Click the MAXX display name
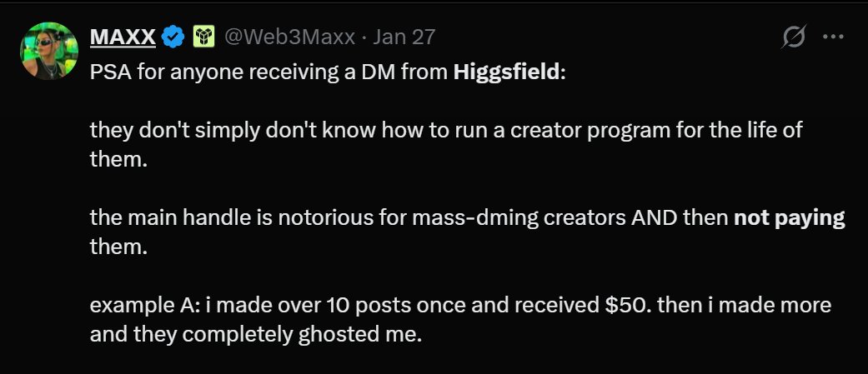Image resolution: width=868 pixels, height=374 pixels. 122,37
